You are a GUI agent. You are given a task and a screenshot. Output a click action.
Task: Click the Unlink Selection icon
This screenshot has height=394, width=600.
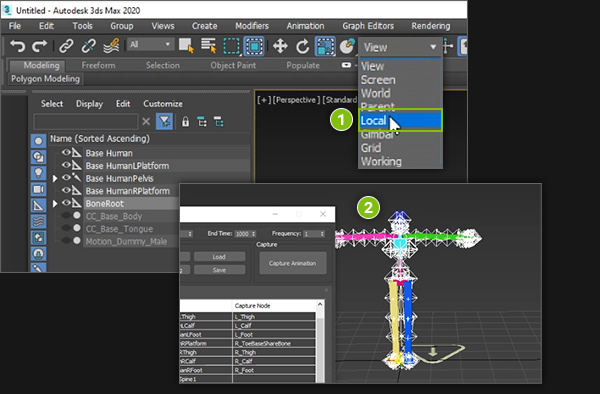(x=88, y=46)
